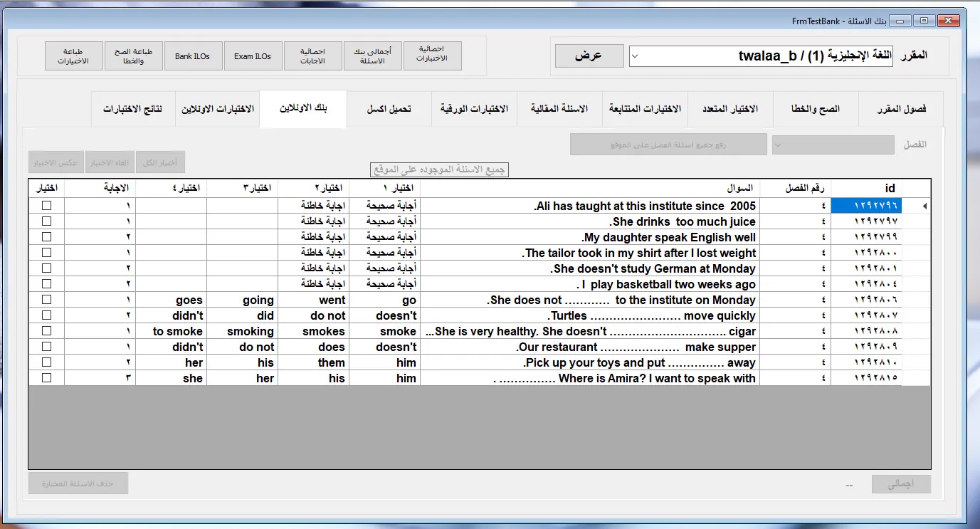Click the طباعة الصح والخطا button
This screenshot has width=980, height=529.
(133, 56)
